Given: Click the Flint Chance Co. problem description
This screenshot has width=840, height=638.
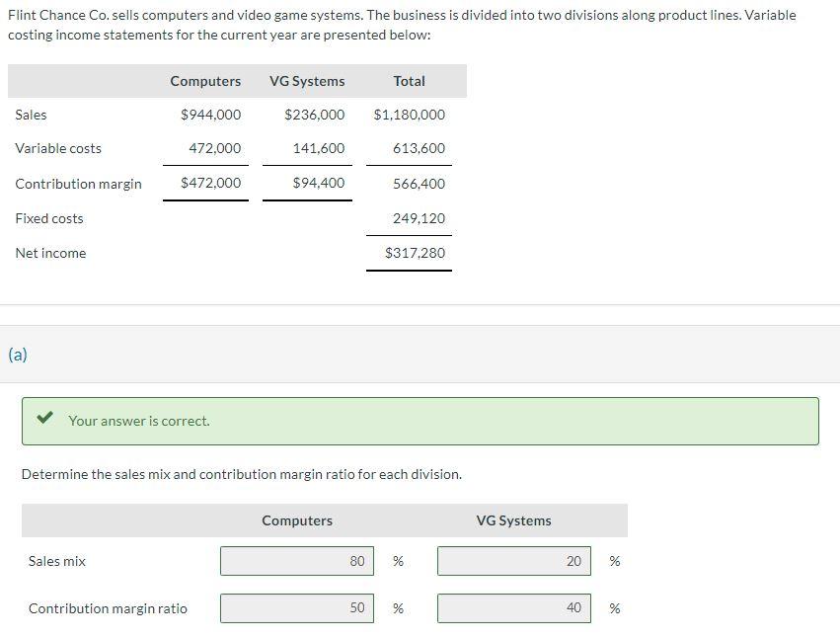Looking at the screenshot, I should [402, 25].
